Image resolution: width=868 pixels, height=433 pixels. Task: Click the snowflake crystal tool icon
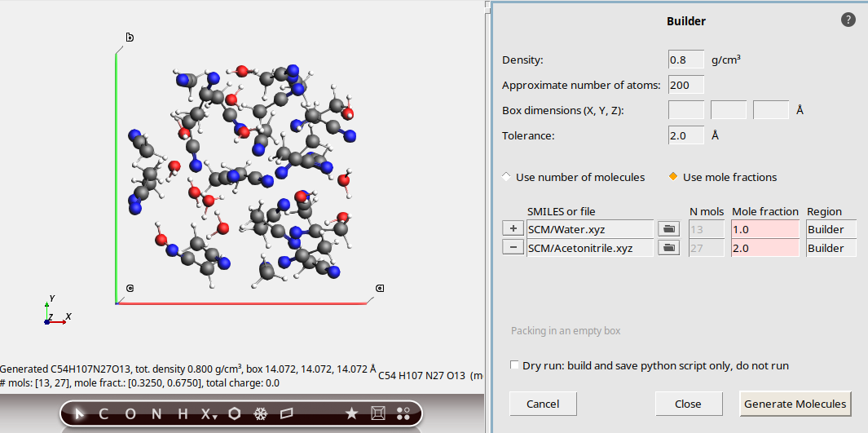pyautogui.click(x=261, y=413)
